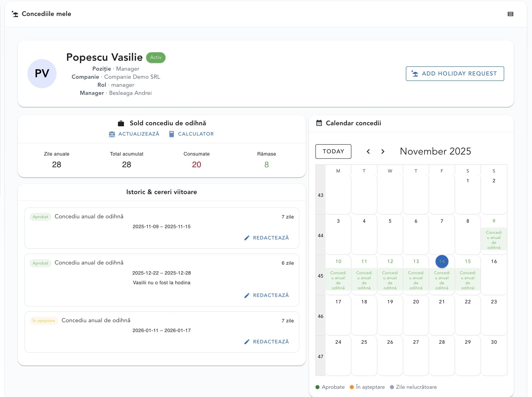Click the briefcase icon beside Sold concediu
This screenshot has width=532, height=397.
tap(121, 123)
